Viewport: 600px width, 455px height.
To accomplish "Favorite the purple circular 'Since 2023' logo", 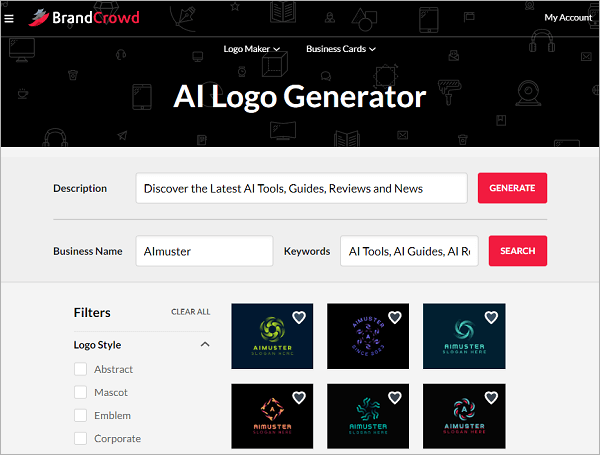I will click(395, 317).
